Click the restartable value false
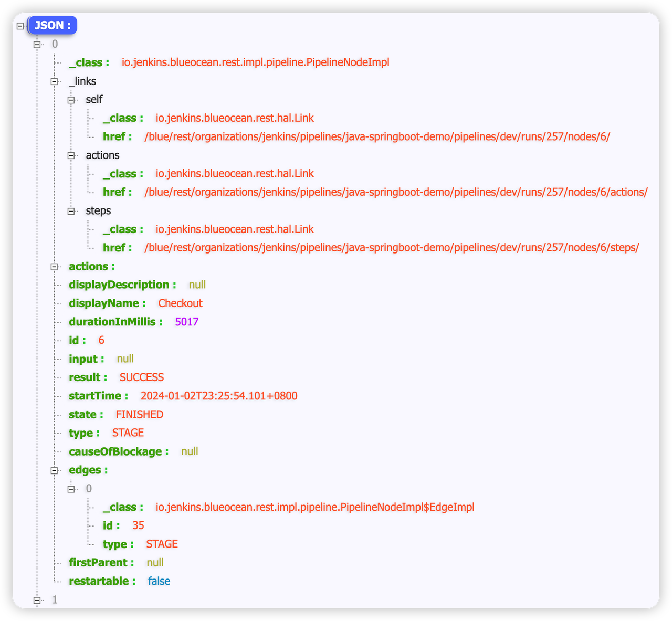The height and width of the screenshot is (621, 672). 159,581
